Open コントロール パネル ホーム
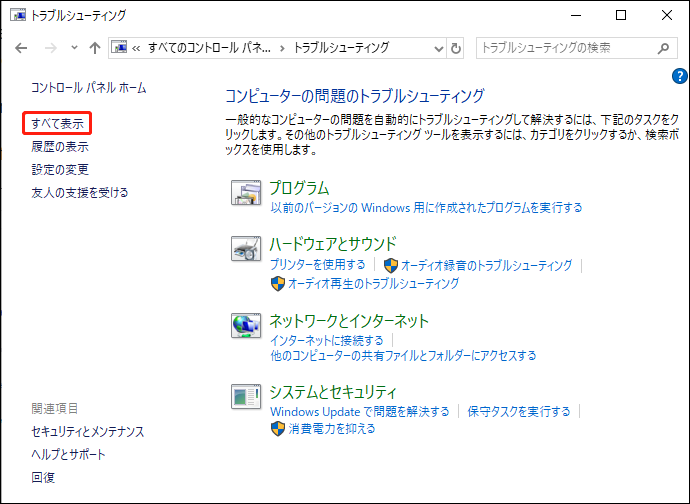The width and height of the screenshot is (690, 504). tap(88, 88)
